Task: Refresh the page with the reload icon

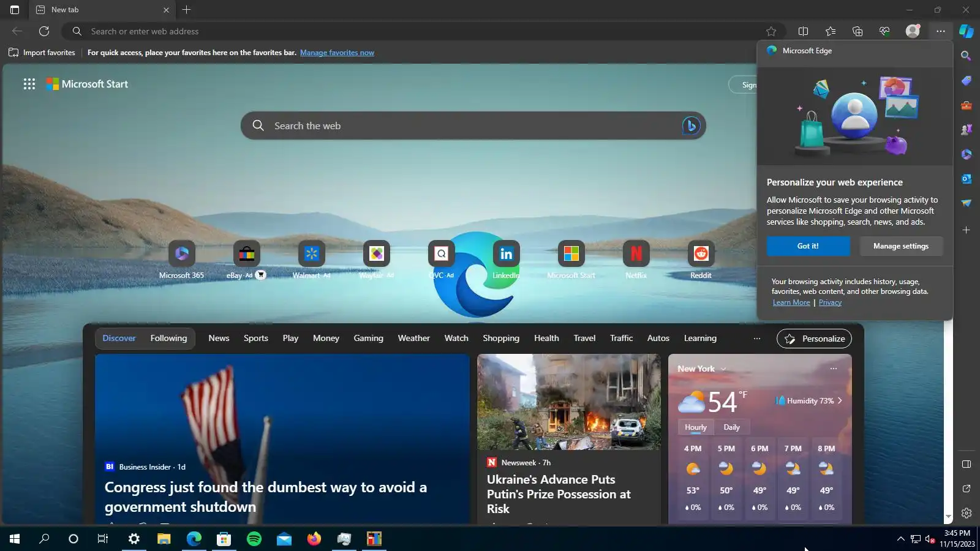Action: [x=44, y=31]
